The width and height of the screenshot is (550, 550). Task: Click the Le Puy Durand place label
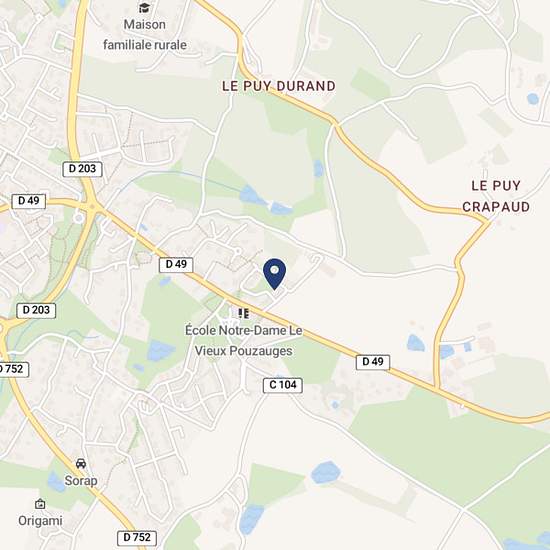coord(279,86)
